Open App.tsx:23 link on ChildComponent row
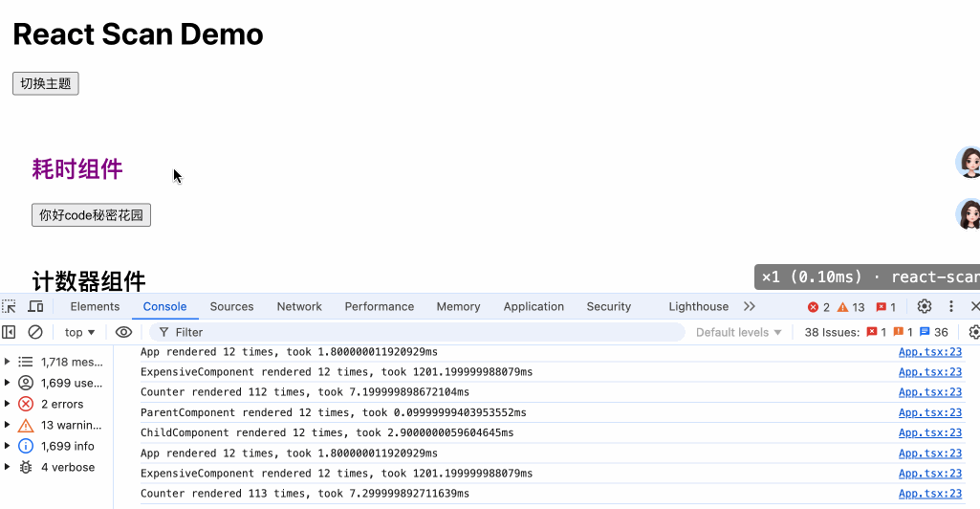The width and height of the screenshot is (980, 509). click(x=930, y=432)
